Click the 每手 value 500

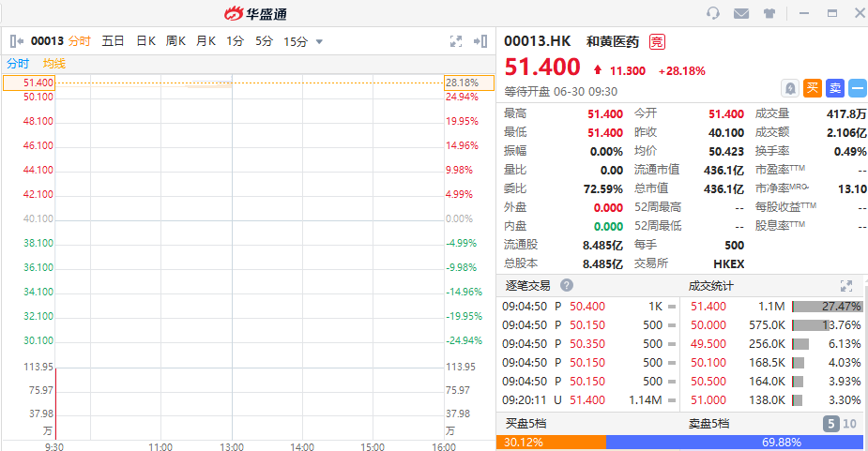click(x=734, y=245)
